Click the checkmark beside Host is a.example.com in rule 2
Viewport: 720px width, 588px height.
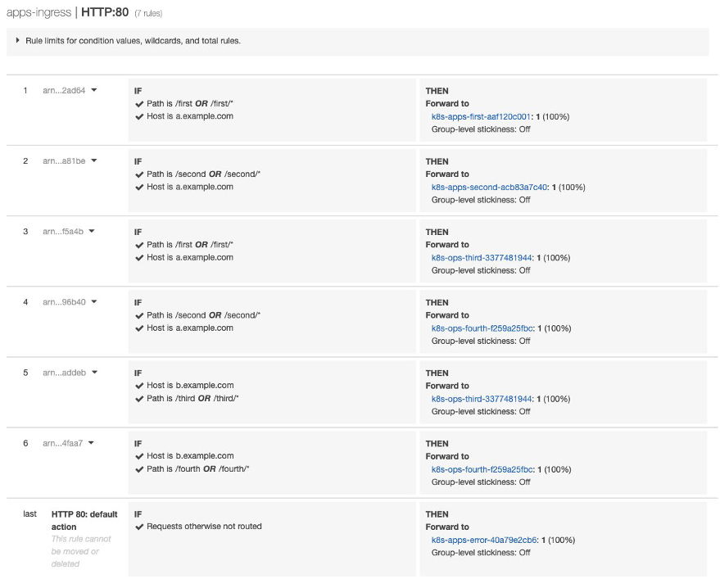(x=139, y=185)
